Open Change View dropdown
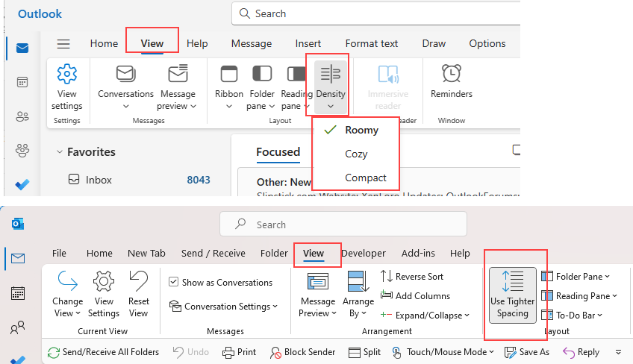 (x=67, y=294)
